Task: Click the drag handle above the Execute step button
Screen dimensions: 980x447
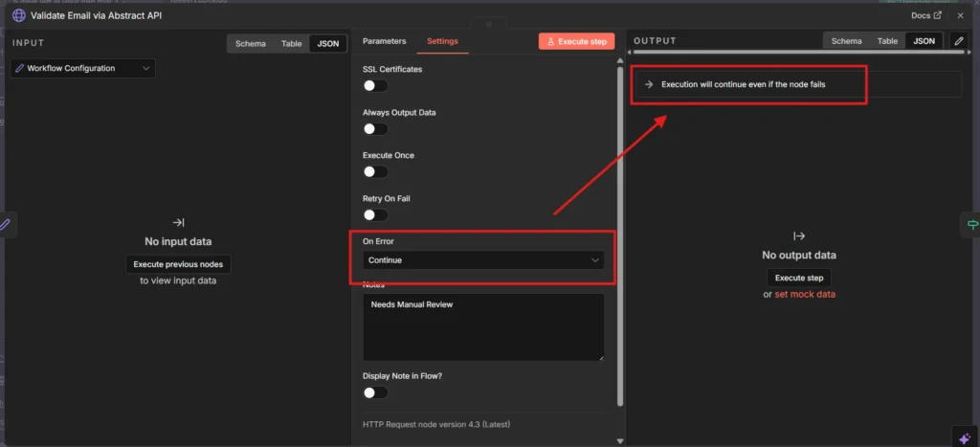Action: pyautogui.click(x=489, y=24)
